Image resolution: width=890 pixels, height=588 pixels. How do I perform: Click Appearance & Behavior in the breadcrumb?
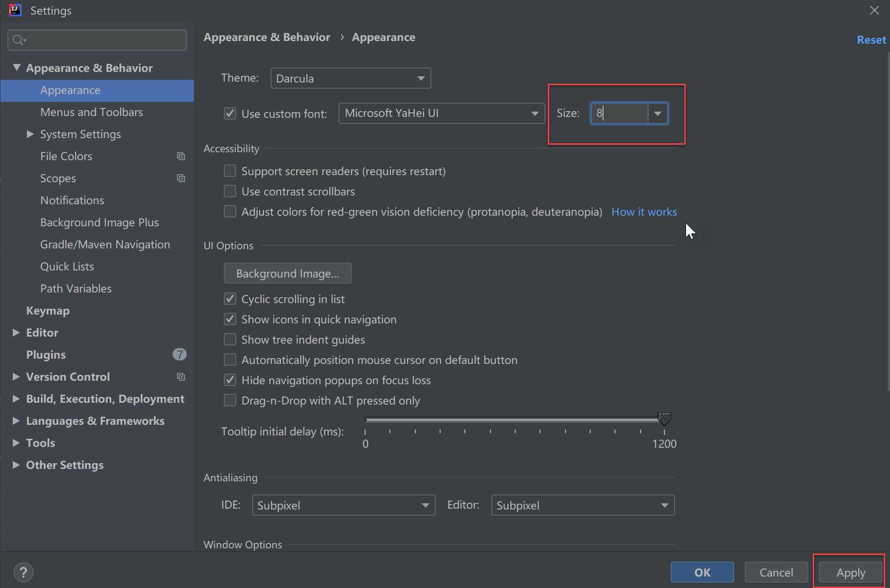pos(267,37)
